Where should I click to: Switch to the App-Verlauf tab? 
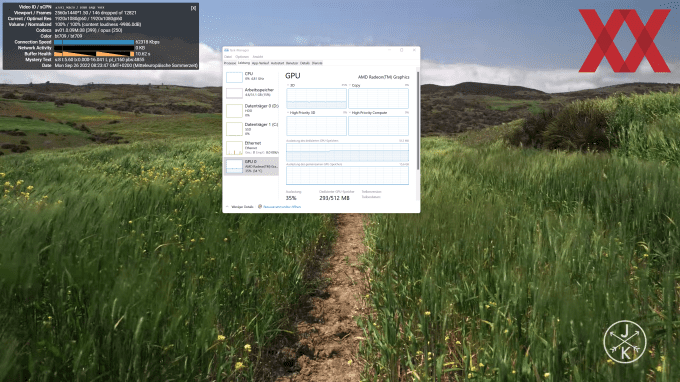click(x=260, y=63)
